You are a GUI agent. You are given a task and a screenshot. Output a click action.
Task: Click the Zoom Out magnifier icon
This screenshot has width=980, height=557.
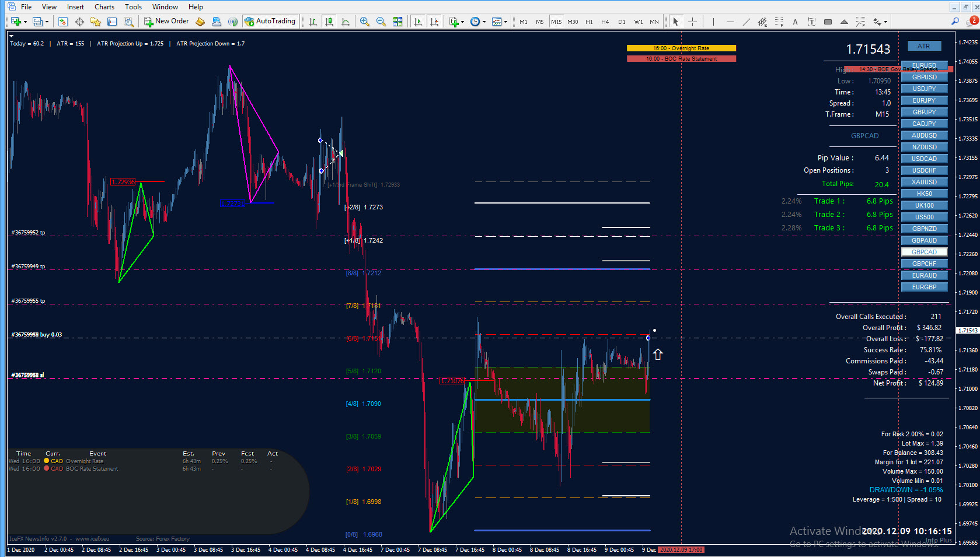click(x=381, y=22)
